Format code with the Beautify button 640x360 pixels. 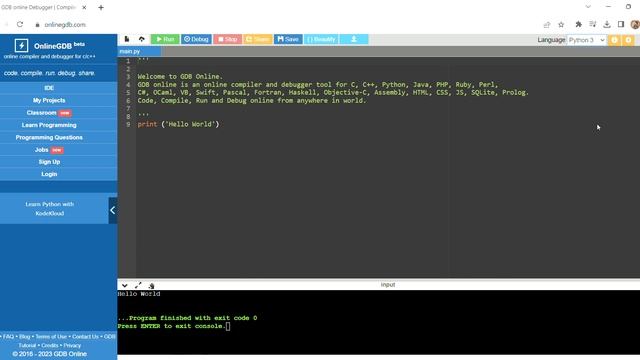(321, 39)
